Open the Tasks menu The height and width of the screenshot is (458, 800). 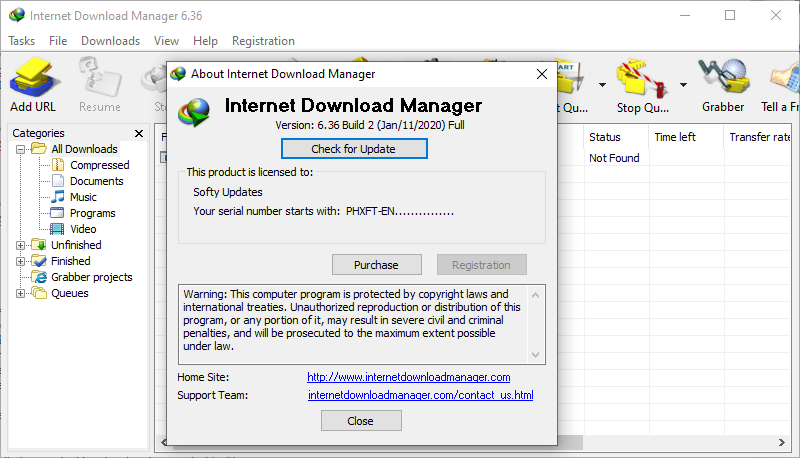click(x=22, y=41)
